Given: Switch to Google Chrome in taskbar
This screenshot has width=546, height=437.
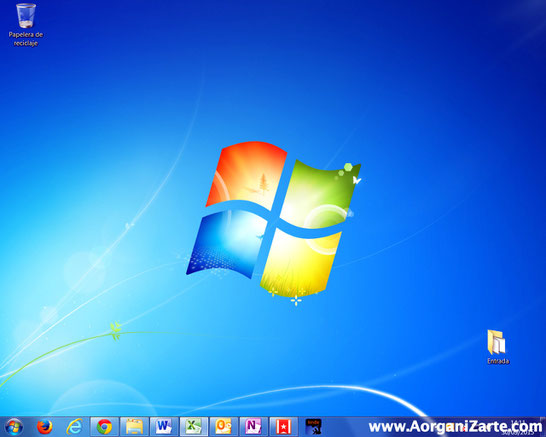Looking at the screenshot, I should coord(104,427).
